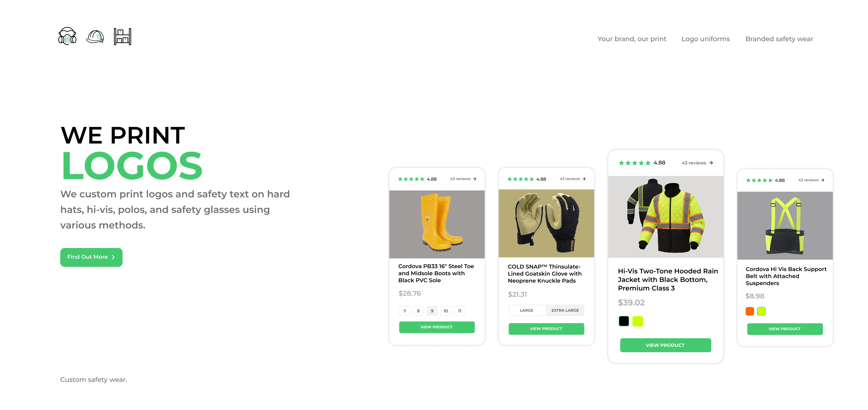
Task: Pick the orange color swatch on belt
Action: pyautogui.click(x=750, y=311)
